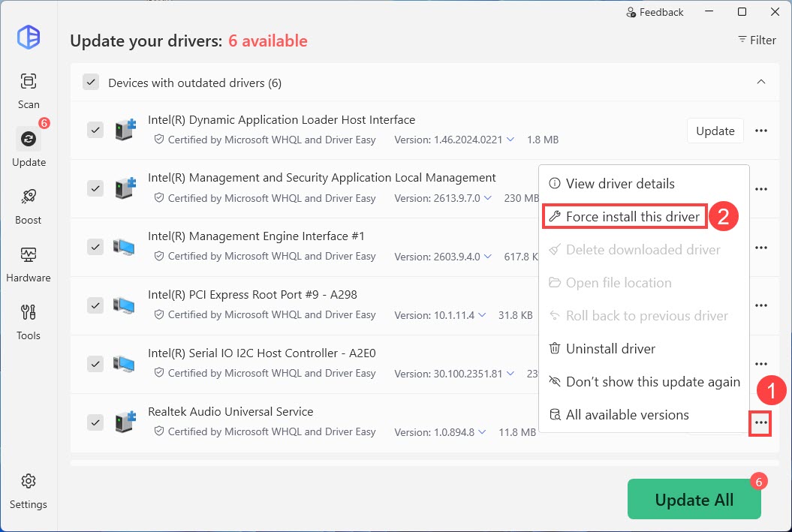Click the Realtek Audio Universal Service name
This screenshot has height=532, width=792.
click(x=230, y=411)
